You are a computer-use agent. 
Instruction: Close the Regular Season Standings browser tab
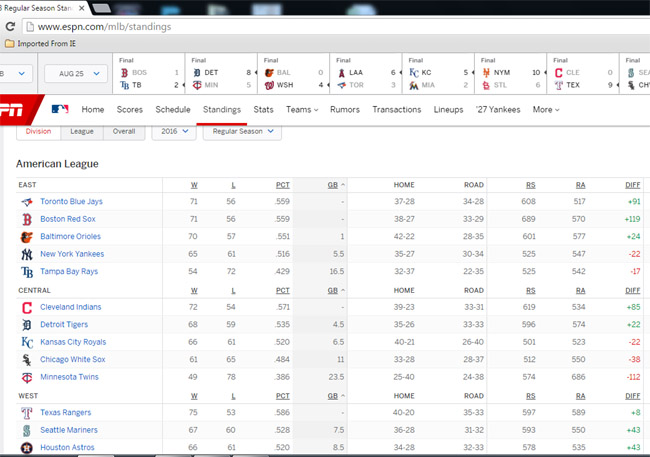pos(82,8)
